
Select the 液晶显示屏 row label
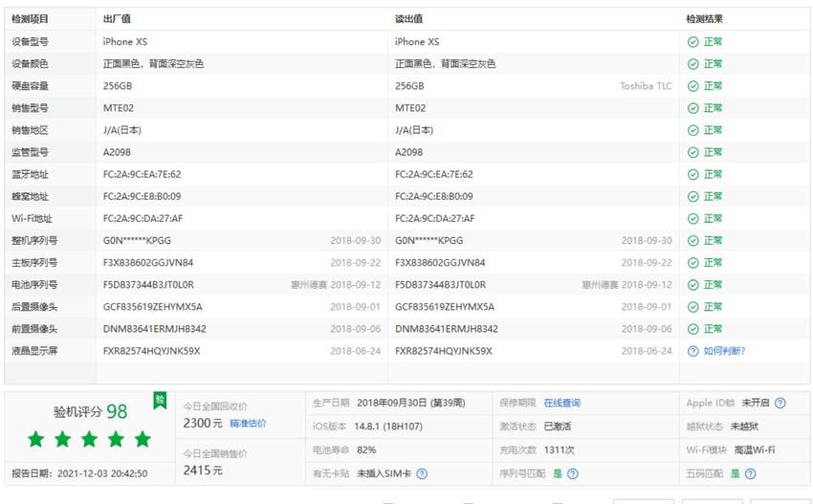point(34,351)
